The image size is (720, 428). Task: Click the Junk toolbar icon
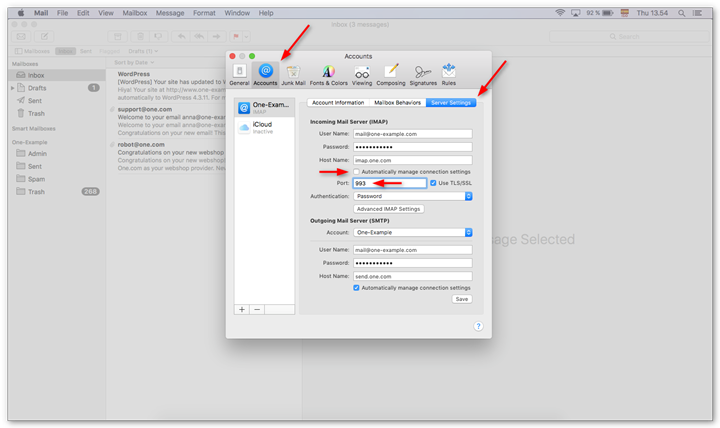coord(158,36)
